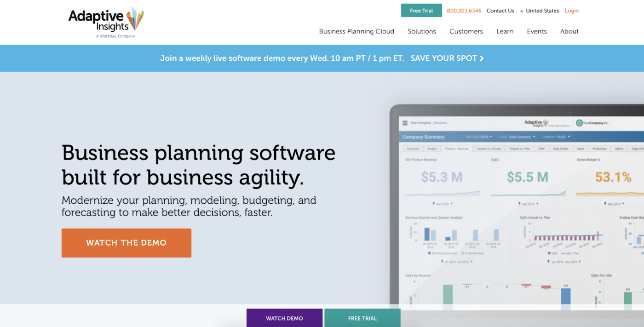The width and height of the screenshot is (644, 327).
Task: Click the purple WATCH DEMO button
Action: [x=284, y=318]
